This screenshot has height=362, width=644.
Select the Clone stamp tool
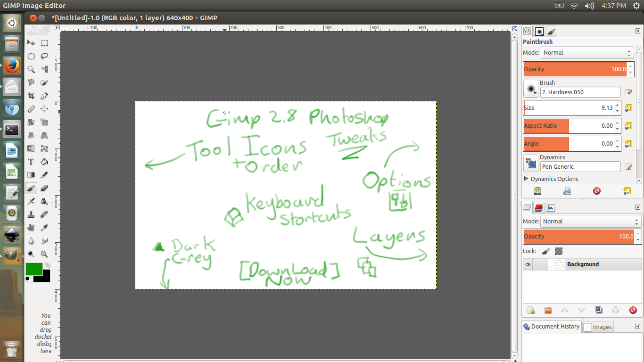tap(31, 214)
